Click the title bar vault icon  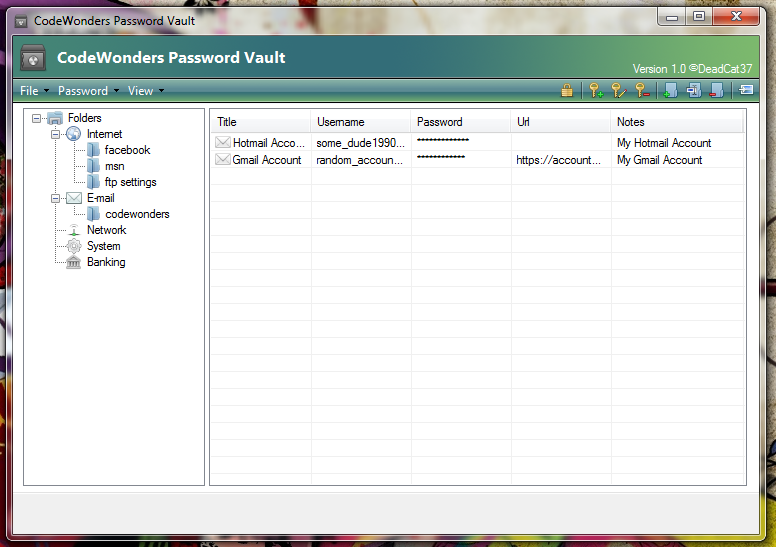[21, 21]
